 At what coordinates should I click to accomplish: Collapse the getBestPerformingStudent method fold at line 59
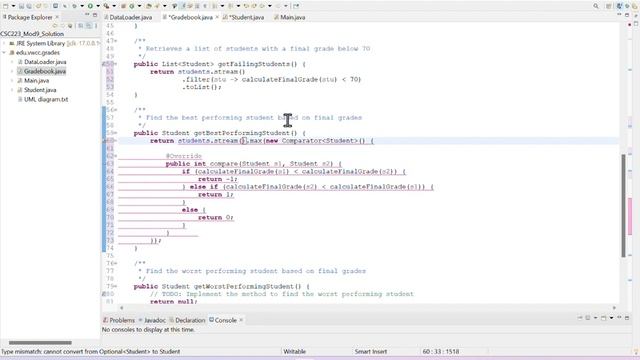[x=116, y=133]
